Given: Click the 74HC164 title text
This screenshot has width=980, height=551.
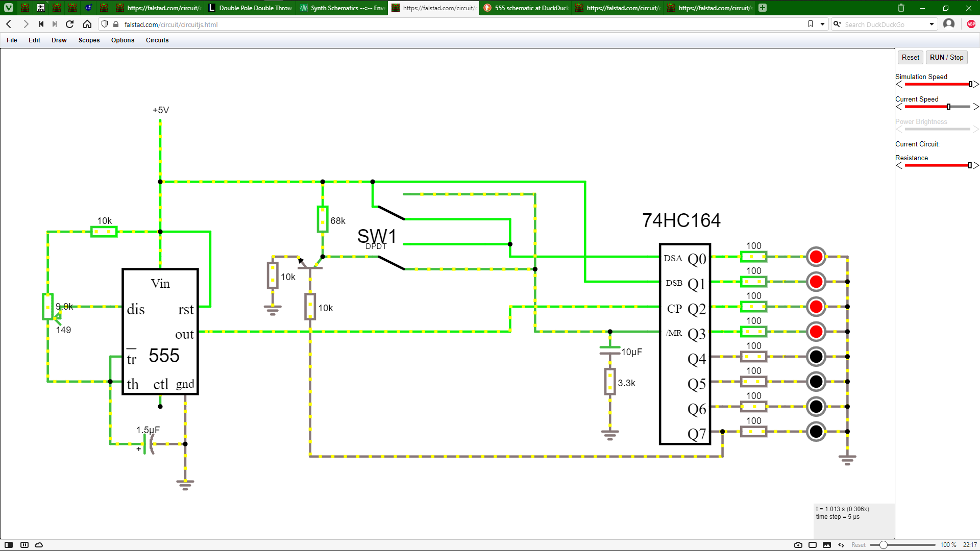Looking at the screenshot, I should pyautogui.click(x=681, y=220).
